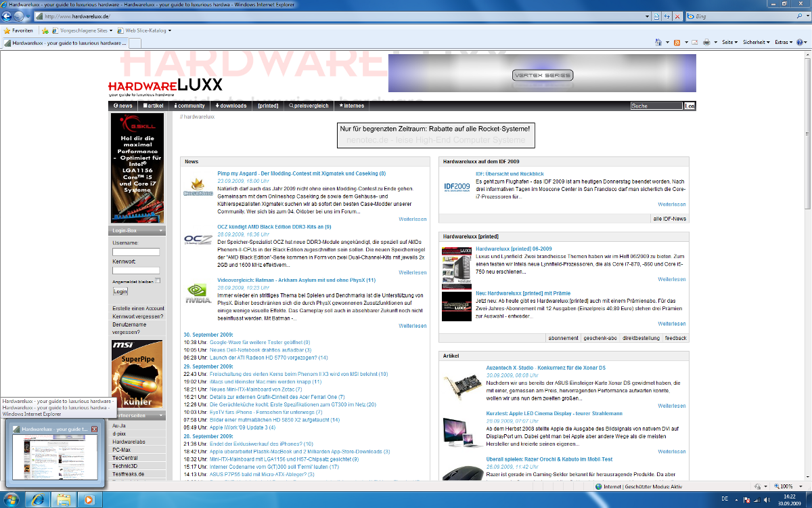Refresh the page with the reload icon

(667, 16)
